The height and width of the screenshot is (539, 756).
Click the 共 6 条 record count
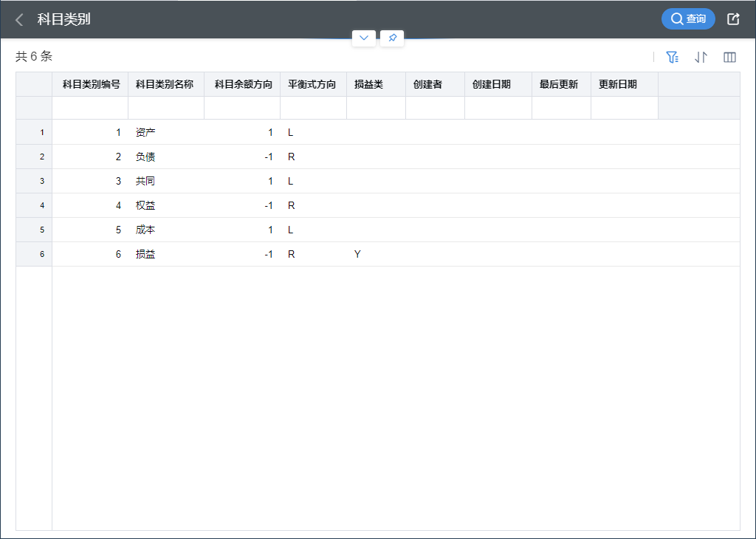pyautogui.click(x=34, y=56)
